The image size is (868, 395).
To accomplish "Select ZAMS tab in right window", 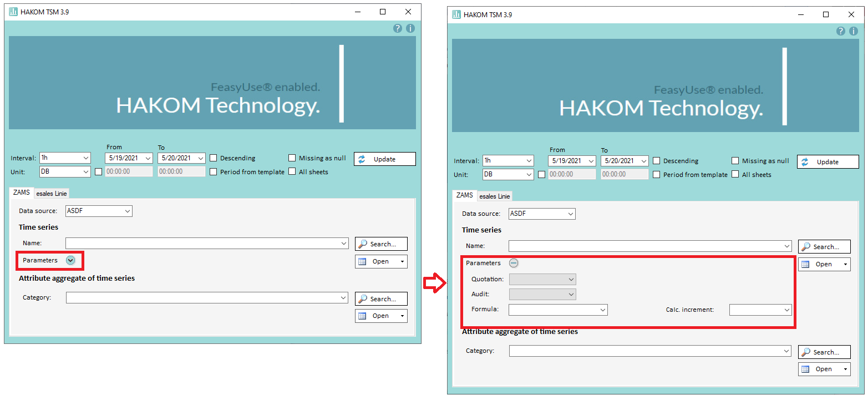I will point(465,195).
